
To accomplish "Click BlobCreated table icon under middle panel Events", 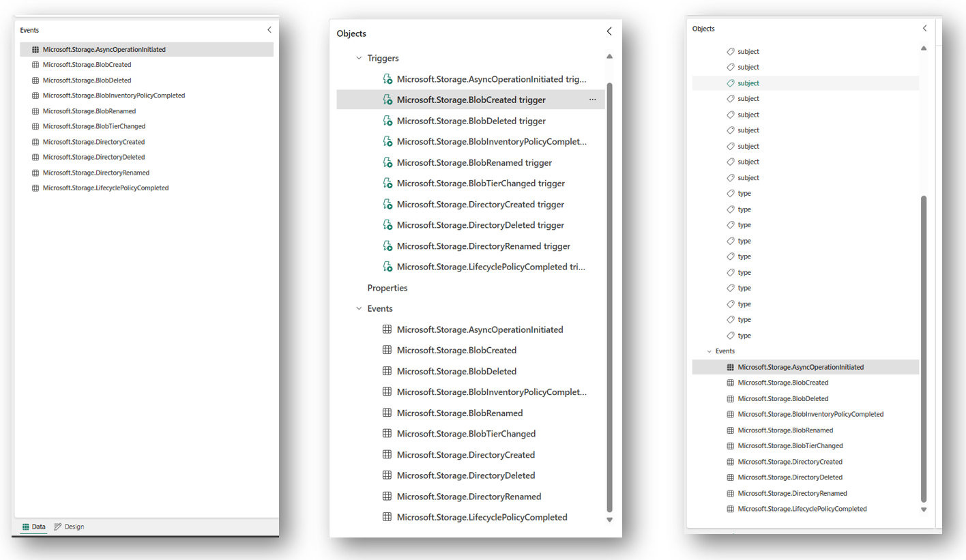I will [387, 350].
